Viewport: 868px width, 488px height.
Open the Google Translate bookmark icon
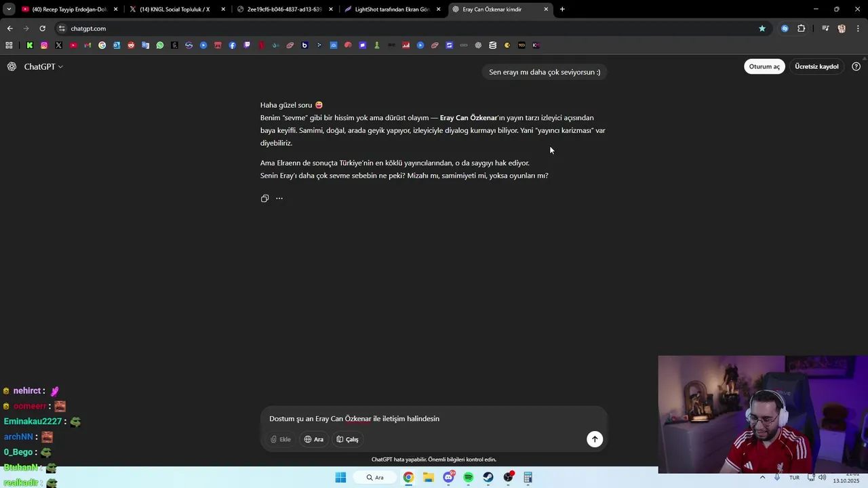pyautogui.click(x=146, y=45)
